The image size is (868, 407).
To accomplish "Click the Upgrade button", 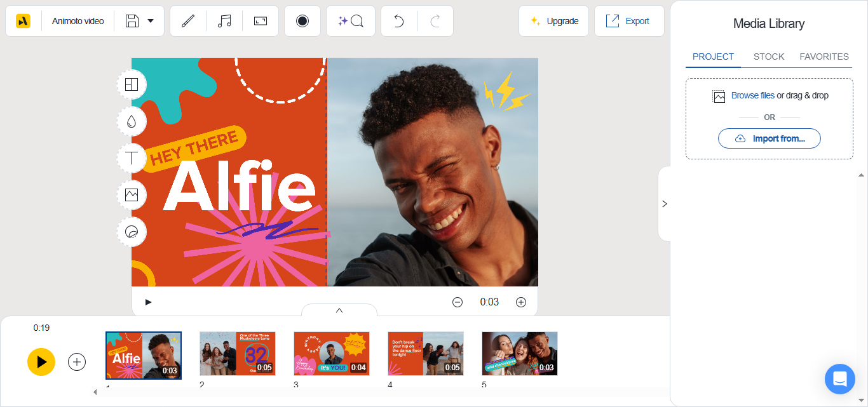I will [x=553, y=21].
